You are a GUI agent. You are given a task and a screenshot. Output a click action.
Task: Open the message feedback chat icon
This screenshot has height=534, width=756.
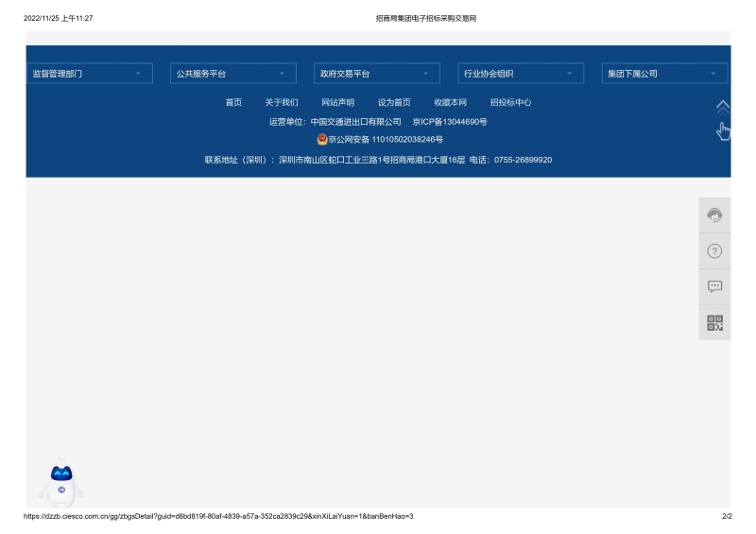[x=714, y=286]
